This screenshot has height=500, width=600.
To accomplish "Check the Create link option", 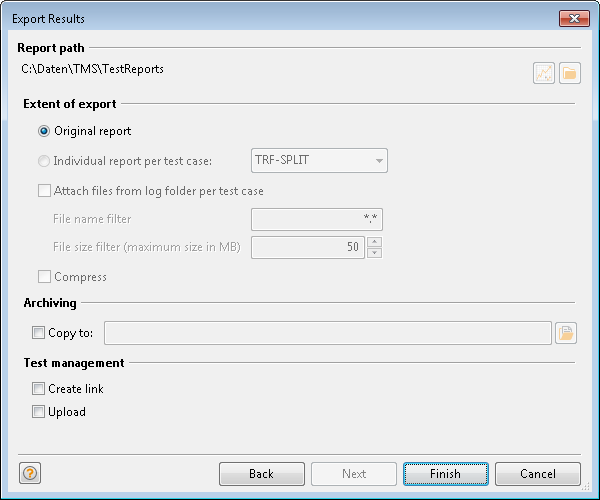I will click(x=38, y=389).
